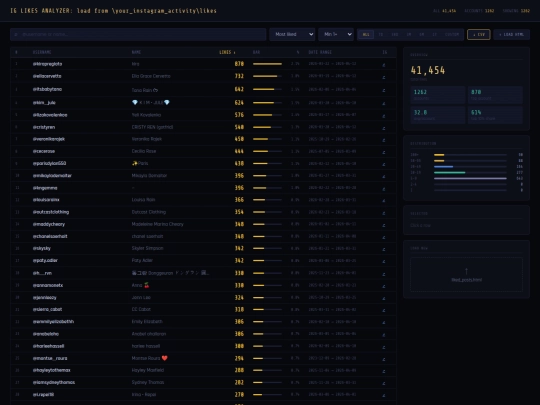Select the ALL time range tab
Image resolution: width=540 pixels, height=405 pixels.
pos(366,34)
